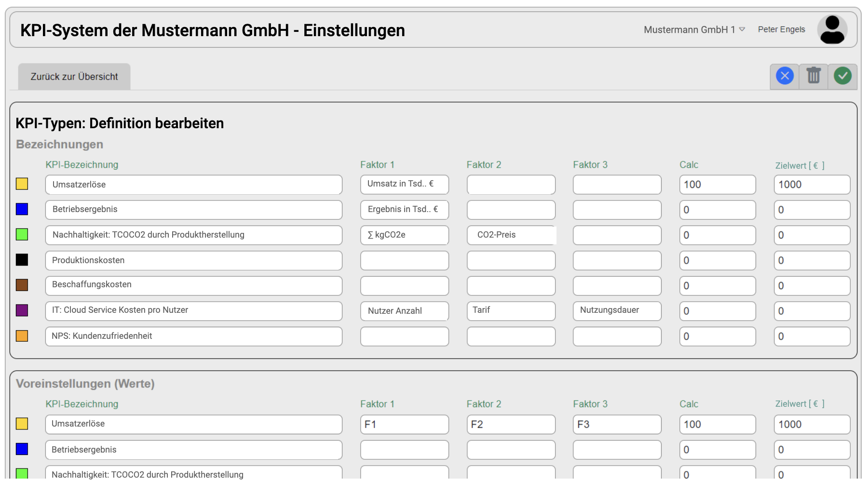Image resolution: width=868 pixels, height=481 pixels.
Task: Focus the Tarif Faktor 2 field
Action: [x=511, y=311]
